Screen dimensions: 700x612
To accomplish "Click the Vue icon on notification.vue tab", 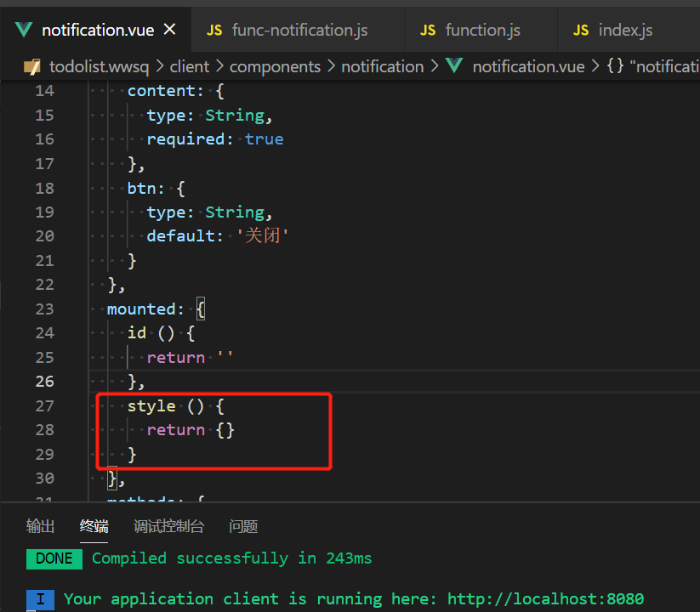I will 24,30.
